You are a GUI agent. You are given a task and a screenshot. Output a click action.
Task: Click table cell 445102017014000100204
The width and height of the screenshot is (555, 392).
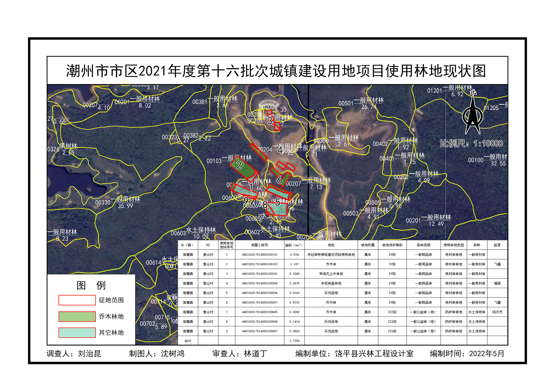point(260,283)
